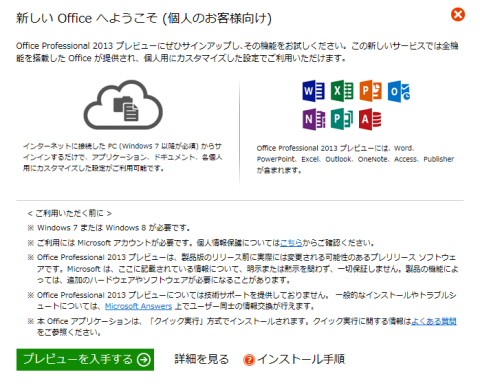Click the heading ご利用いただく前に
The height and width of the screenshot is (387, 480).
pyautogui.click(x=70, y=213)
